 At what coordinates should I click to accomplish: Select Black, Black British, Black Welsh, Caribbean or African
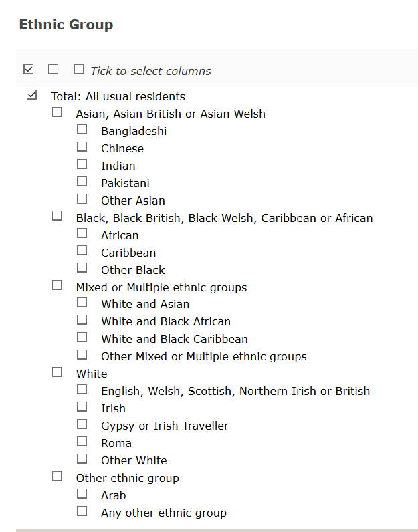[57, 217]
